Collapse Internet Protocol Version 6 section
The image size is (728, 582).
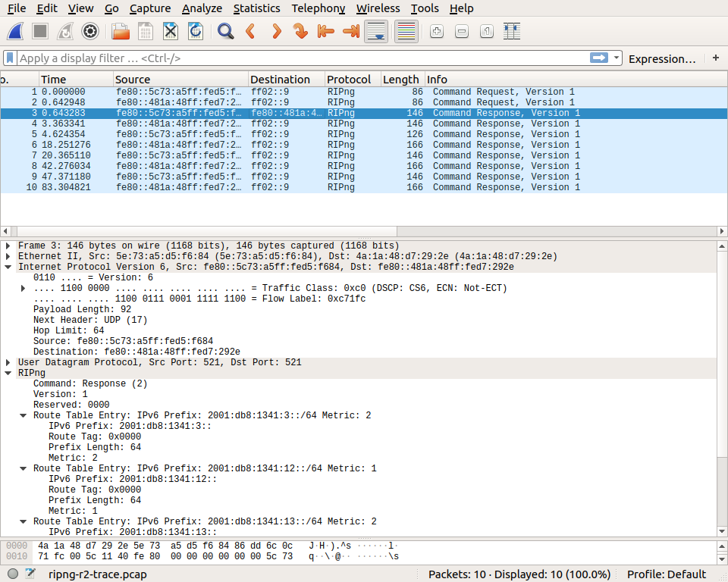click(x=8, y=267)
